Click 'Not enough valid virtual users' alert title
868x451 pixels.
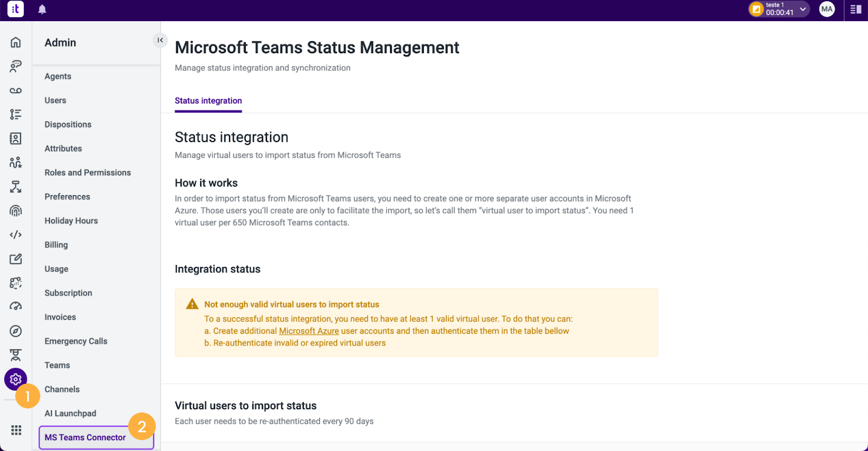(x=292, y=305)
